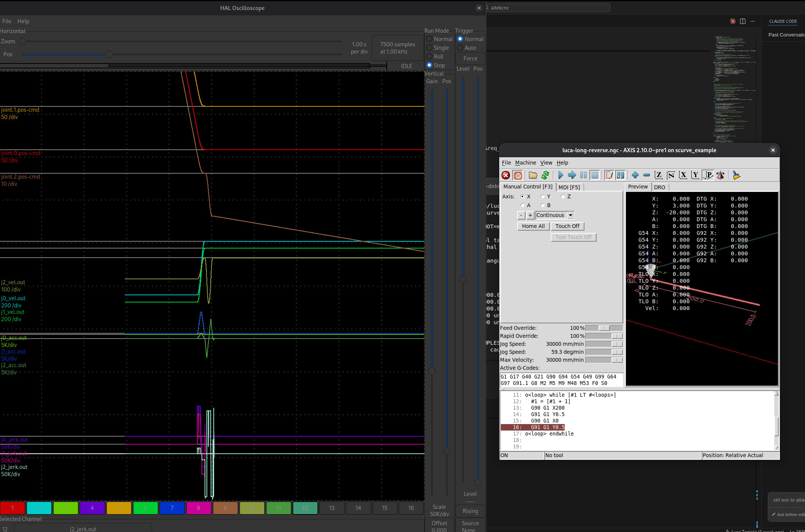Open the Continuous jog increment dropdown
The height and width of the screenshot is (532, 805).
570,215
